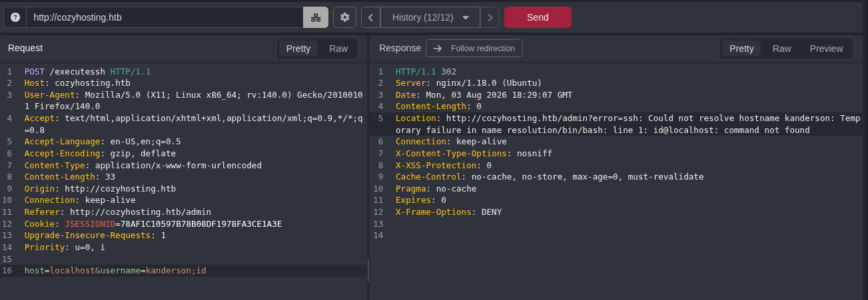Click the Cache-Control response header
This screenshot has height=300, width=868.
pyautogui.click(x=550, y=176)
